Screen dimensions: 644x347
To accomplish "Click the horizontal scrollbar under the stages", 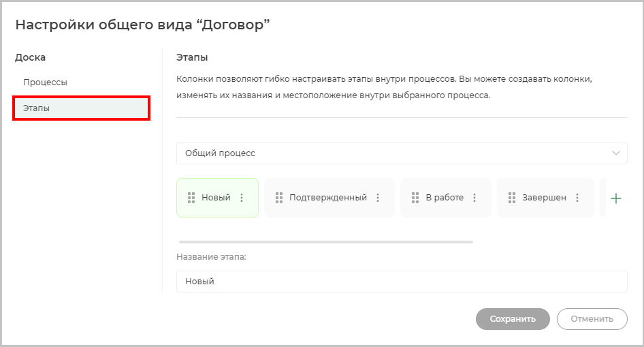I will pos(326,242).
